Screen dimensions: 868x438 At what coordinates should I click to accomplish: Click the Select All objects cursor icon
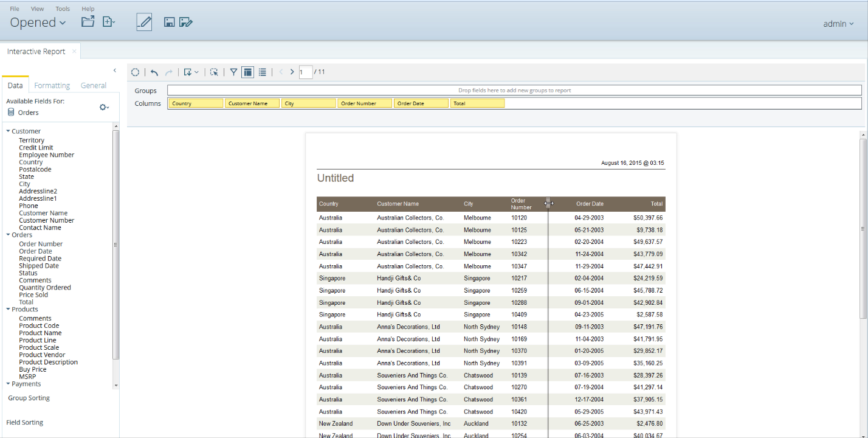pos(214,72)
